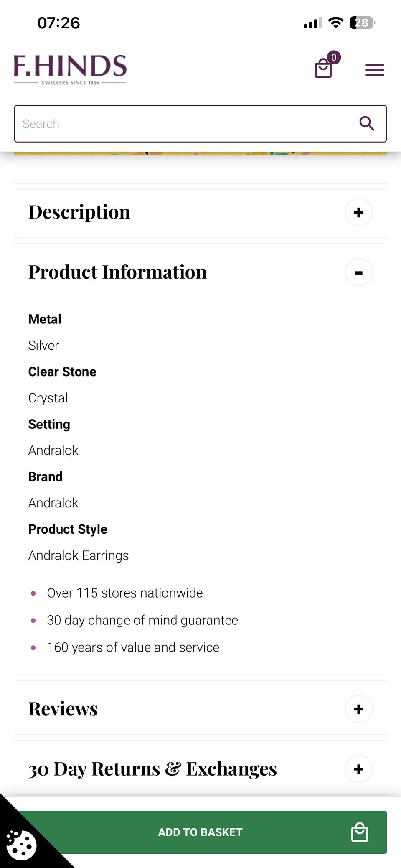This screenshot has height=868, width=401.
Task: Tap the battery indicator in status bar
Action: tap(362, 23)
